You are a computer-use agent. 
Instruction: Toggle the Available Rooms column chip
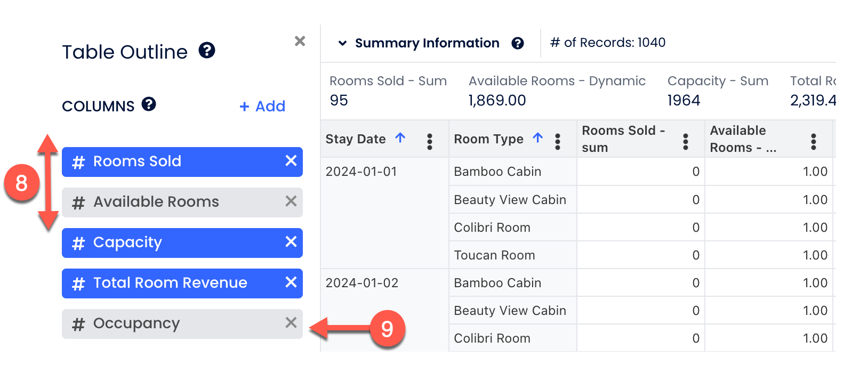click(160, 202)
